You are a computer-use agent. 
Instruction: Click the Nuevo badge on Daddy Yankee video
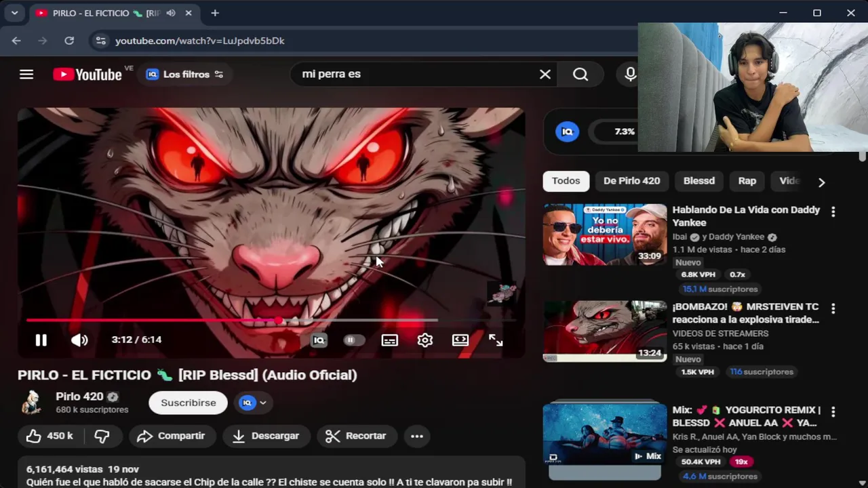coord(688,262)
